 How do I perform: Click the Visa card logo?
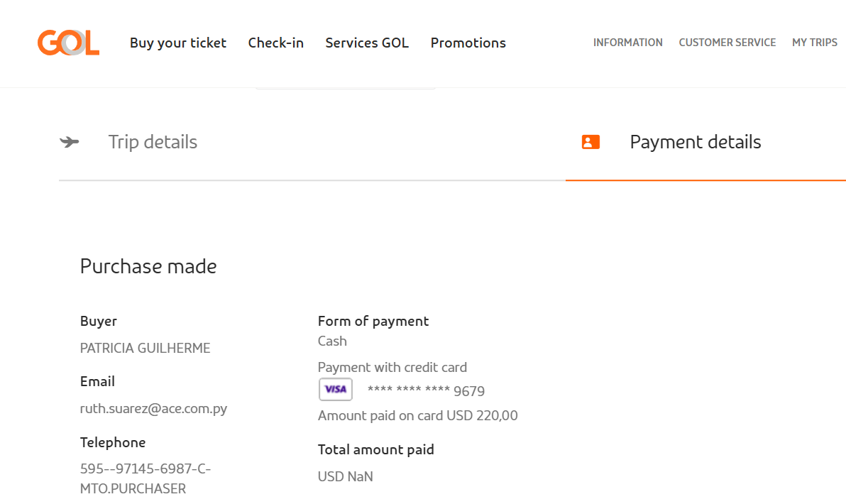coord(336,389)
